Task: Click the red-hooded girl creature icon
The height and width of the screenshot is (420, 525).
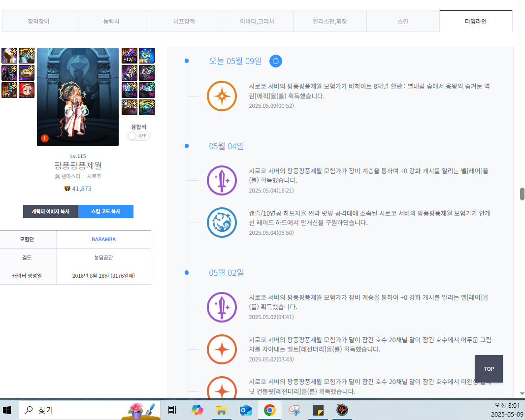Action: [27, 90]
